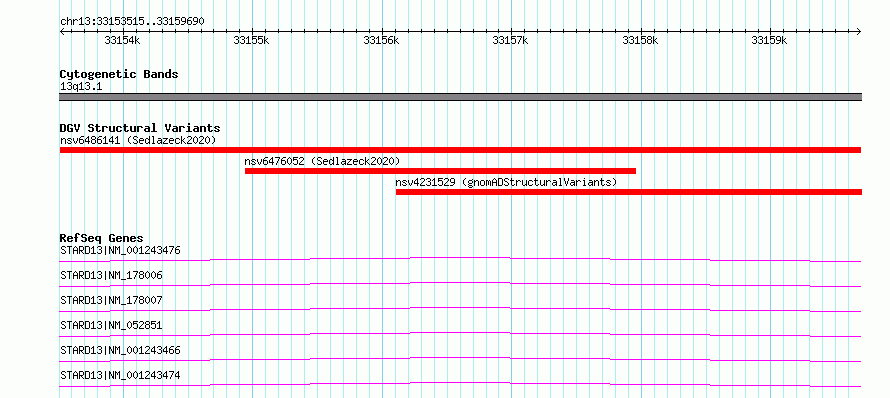Click the 33158k ruler tick label

[x=640, y=41]
